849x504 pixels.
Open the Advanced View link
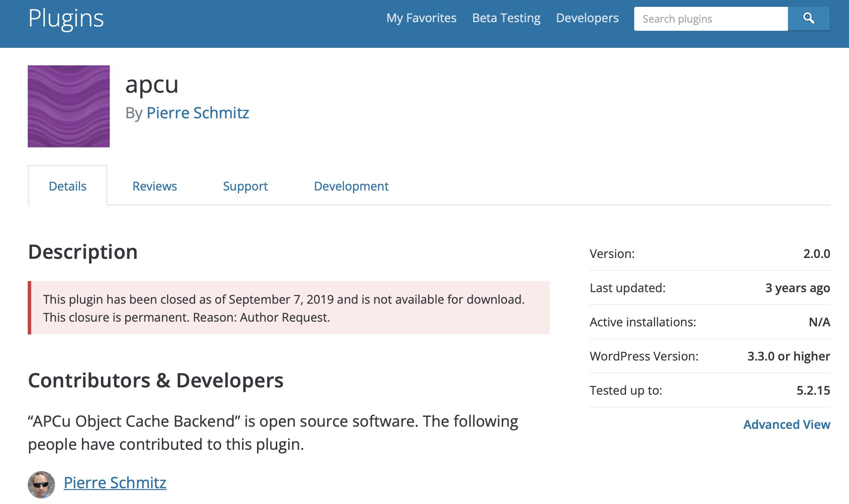coord(787,424)
